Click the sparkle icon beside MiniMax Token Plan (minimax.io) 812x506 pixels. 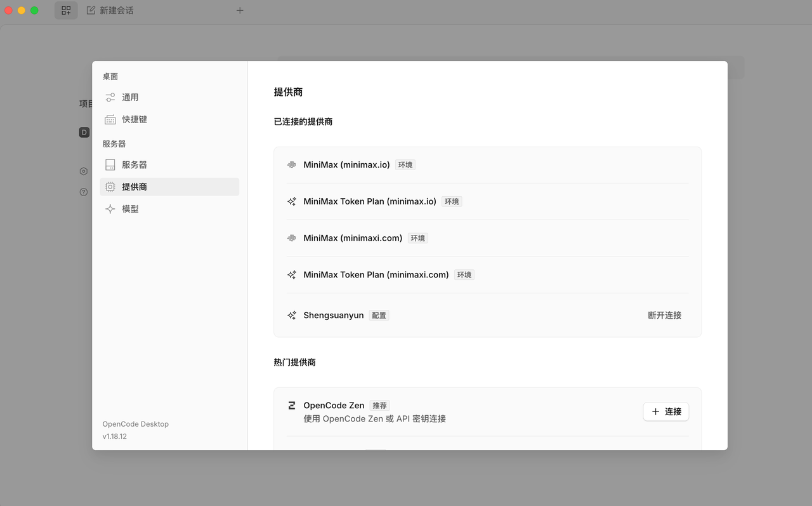click(292, 201)
